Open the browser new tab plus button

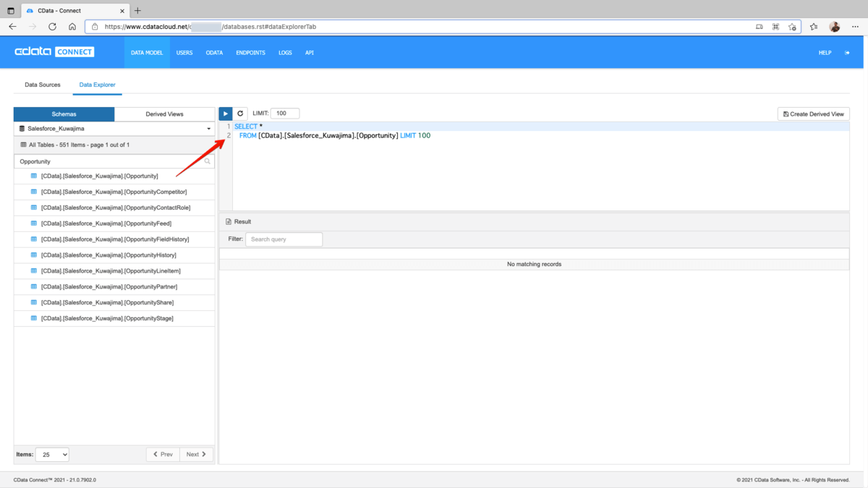tap(137, 11)
